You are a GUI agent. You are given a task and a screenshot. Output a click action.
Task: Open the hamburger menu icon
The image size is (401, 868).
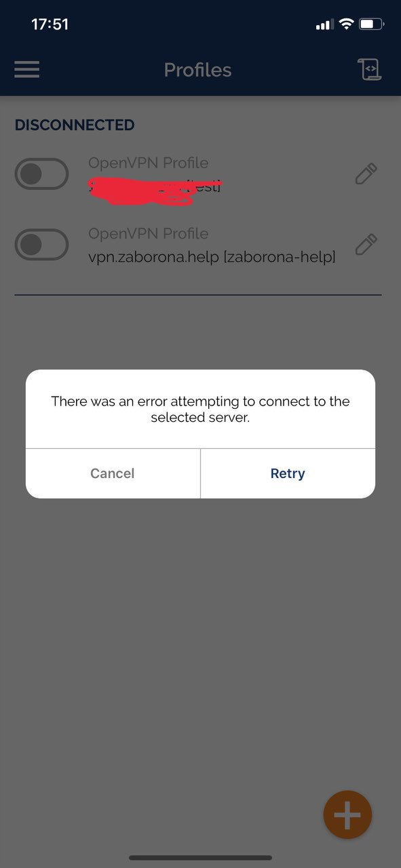point(26,70)
